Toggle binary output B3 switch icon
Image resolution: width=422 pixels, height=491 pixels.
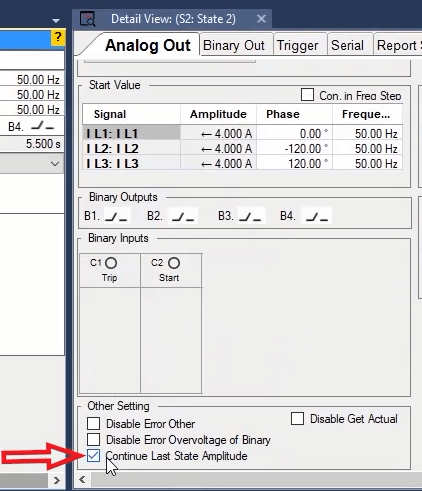point(250,216)
